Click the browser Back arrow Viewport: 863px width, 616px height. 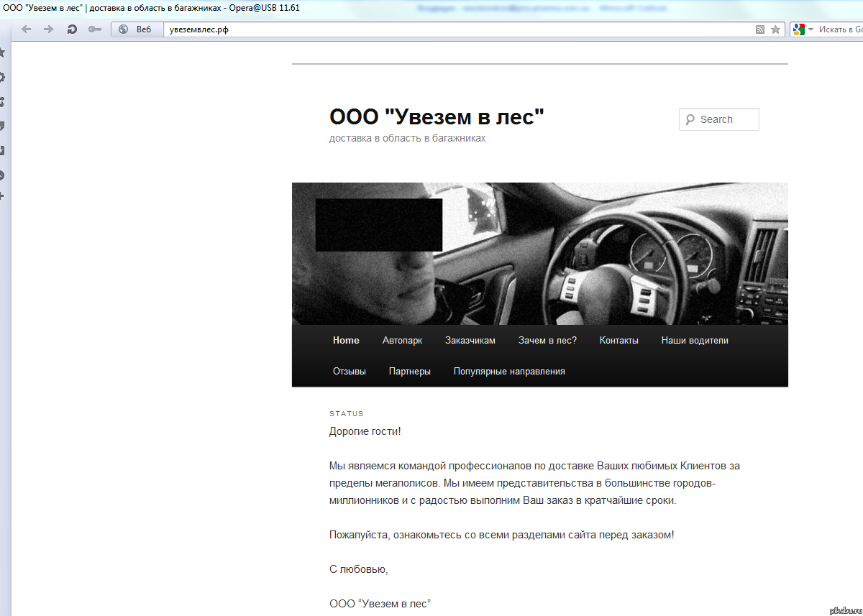(27, 29)
